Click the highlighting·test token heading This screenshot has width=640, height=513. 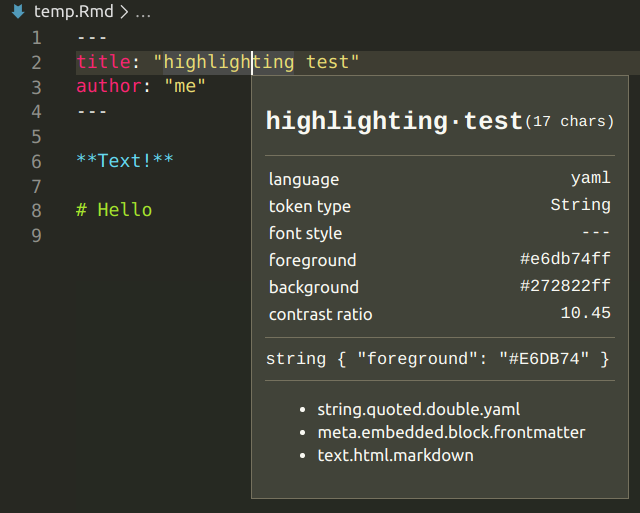pos(394,121)
